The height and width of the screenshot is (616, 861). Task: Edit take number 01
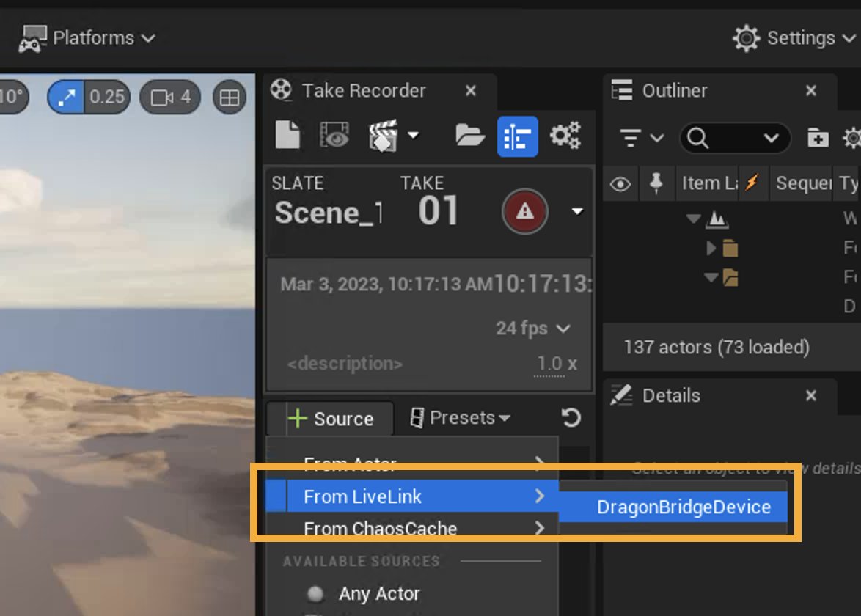[438, 210]
